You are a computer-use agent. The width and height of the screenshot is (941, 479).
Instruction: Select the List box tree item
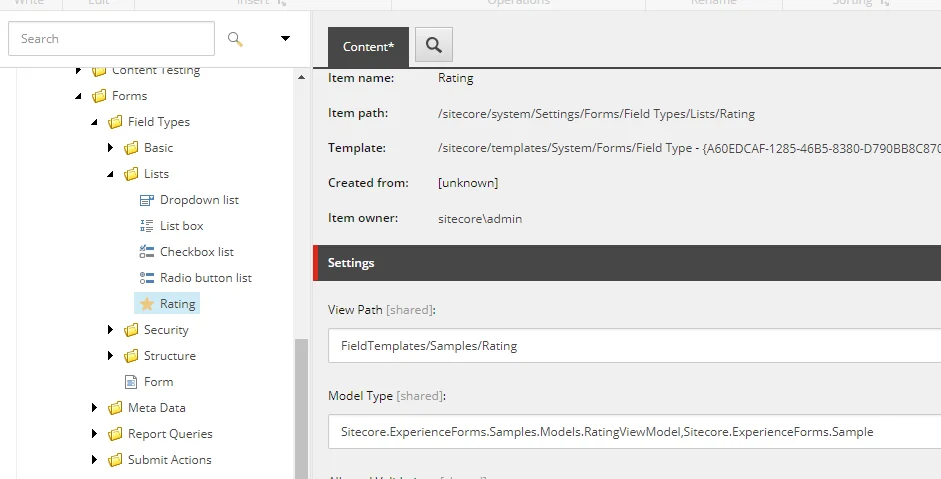(182, 226)
